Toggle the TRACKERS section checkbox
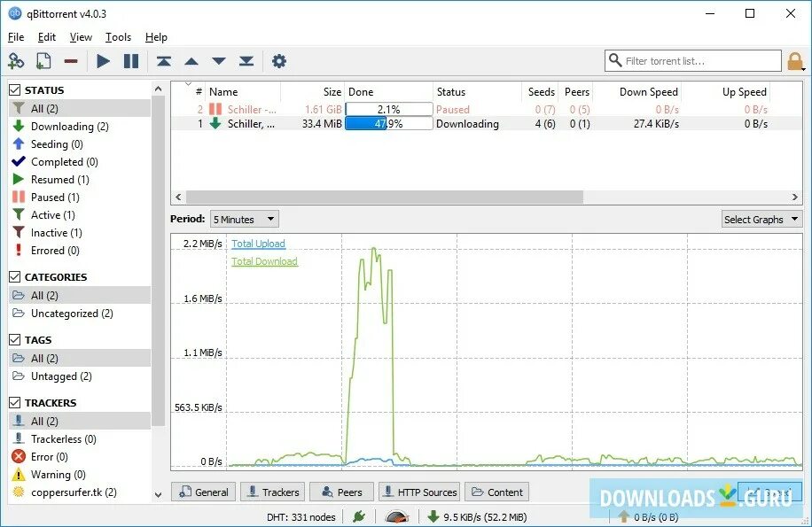Screen dimensions: 812x527 coord(15,402)
